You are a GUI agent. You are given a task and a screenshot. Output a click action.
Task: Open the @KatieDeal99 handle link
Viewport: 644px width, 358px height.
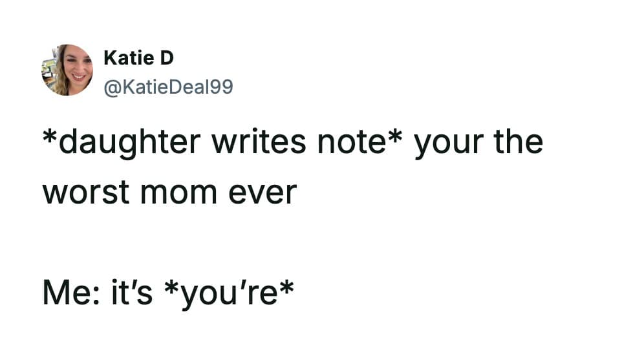(x=167, y=86)
